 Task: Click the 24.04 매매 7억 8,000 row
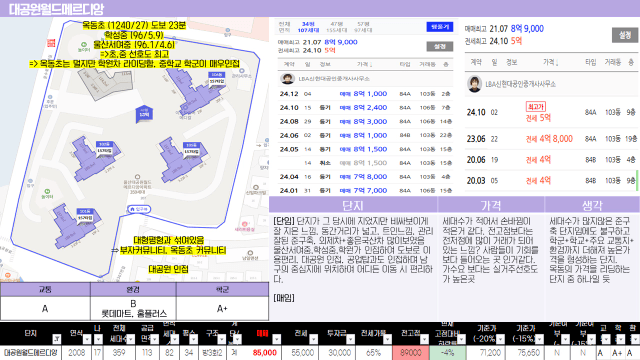coord(365,177)
